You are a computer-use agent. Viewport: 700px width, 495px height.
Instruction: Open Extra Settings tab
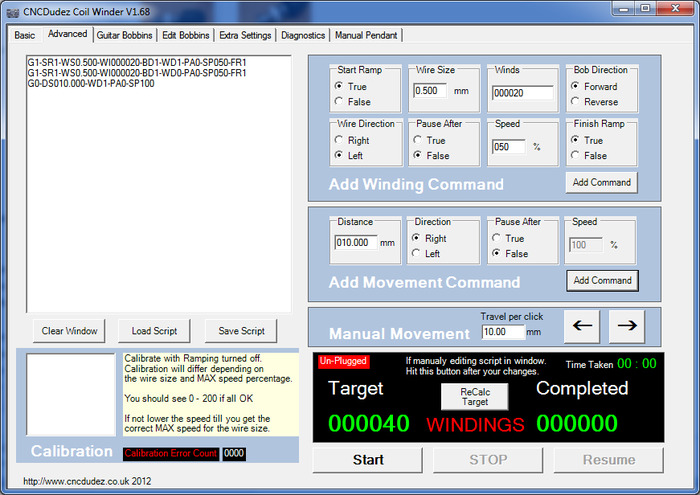pos(245,35)
